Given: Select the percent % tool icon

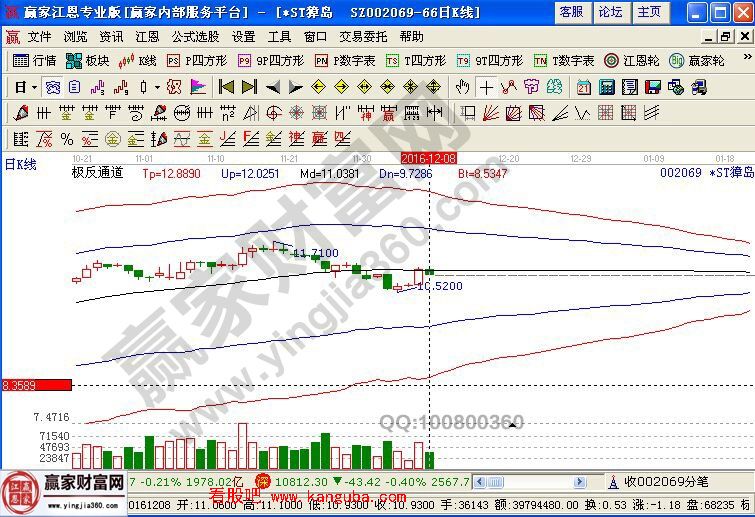Looking at the screenshot, I should point(67,139).
